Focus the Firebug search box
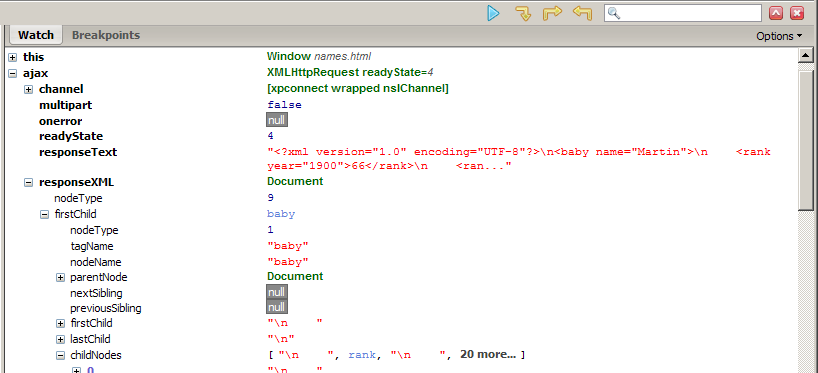The width and height of the screenshot is (818, 373). 683,13
